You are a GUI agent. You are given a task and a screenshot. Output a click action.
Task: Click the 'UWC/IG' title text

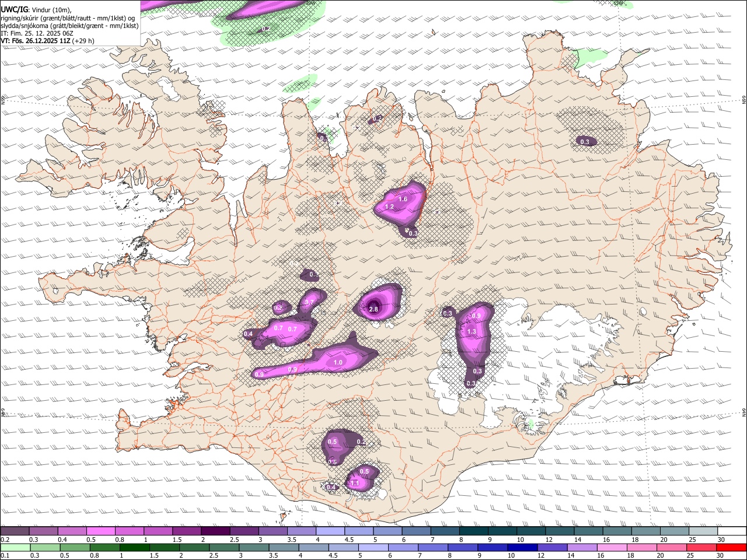point(14,9)
